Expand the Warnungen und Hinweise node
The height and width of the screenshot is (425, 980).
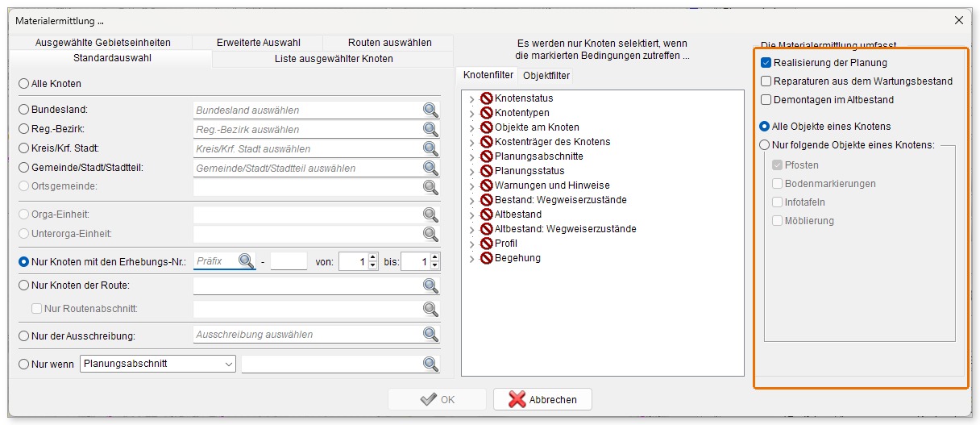tap(472, 186)
